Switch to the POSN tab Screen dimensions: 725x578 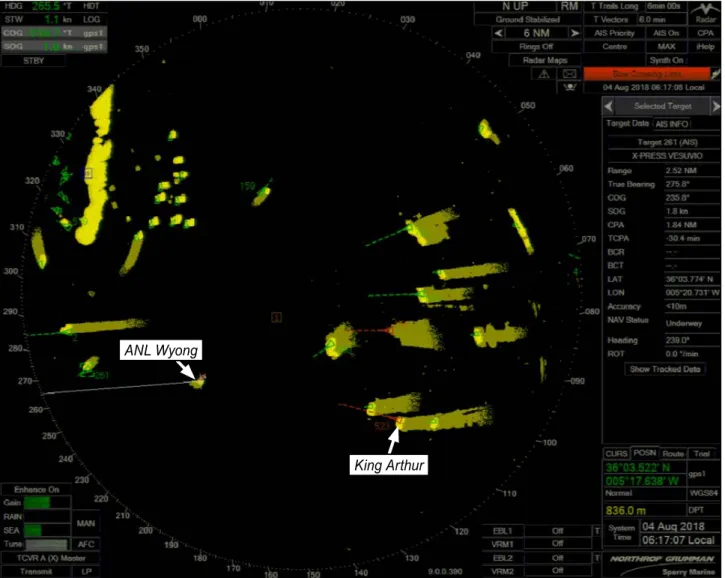coord(645,453)
